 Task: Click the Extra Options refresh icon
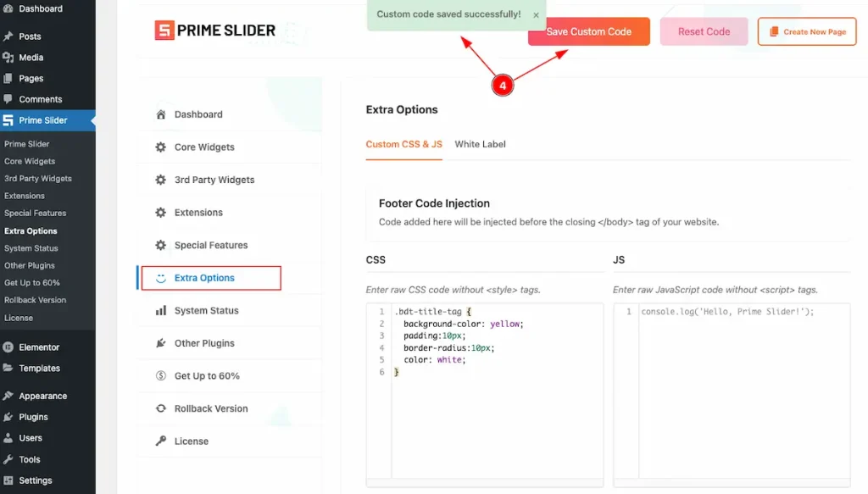tap(160, 278)
